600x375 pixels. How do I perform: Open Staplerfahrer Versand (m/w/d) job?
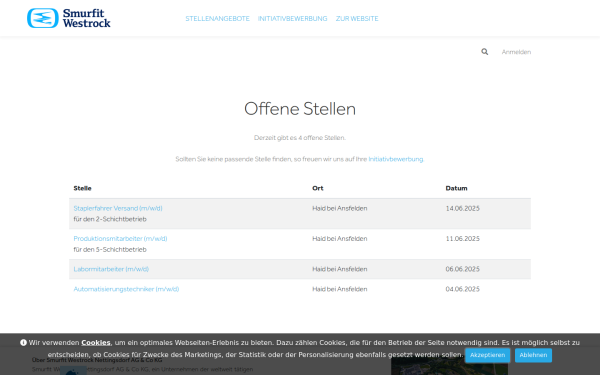(118, 208)
